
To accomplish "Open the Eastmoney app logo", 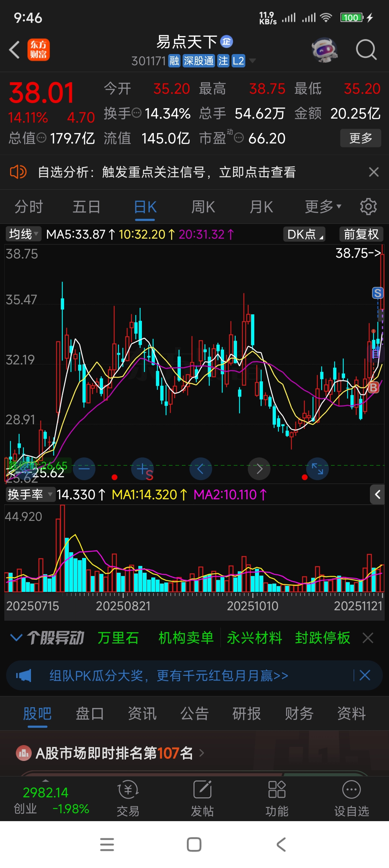I will pyautogui.click(x=39, y=50).
